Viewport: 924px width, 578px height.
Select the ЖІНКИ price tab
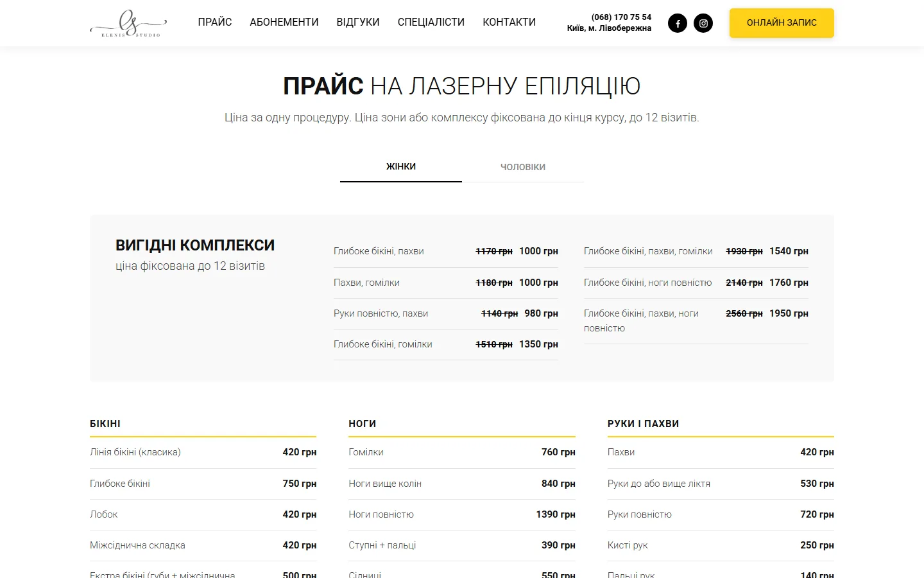pyautogui.click(x=401, y=167)
